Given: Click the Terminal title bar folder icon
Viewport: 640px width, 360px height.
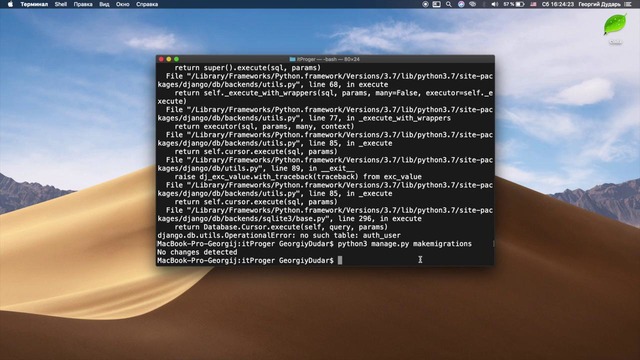Looking at the screenshot, I should point(292,59).
